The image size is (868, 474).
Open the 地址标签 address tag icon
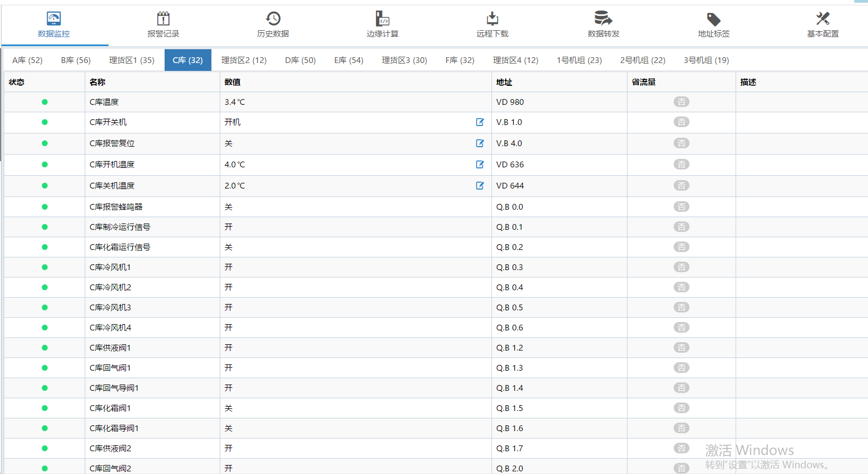[x=713, y=19]
